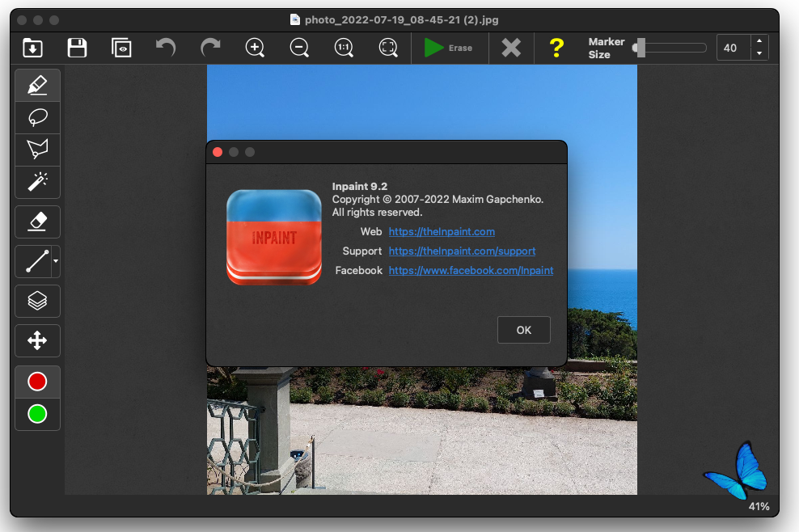Screen dimensions: 799x532
Task: Clear the selection with the X icon
Action: tap(511, 48)
